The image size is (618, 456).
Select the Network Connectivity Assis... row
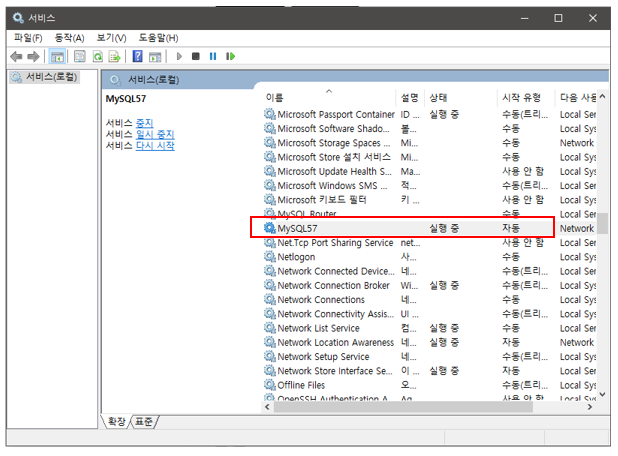pyautogui.click(x=430, y=314)
